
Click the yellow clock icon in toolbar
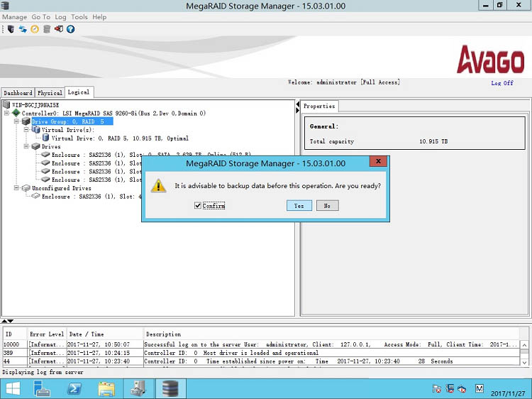pyautogui.click(x=35, y=29)
